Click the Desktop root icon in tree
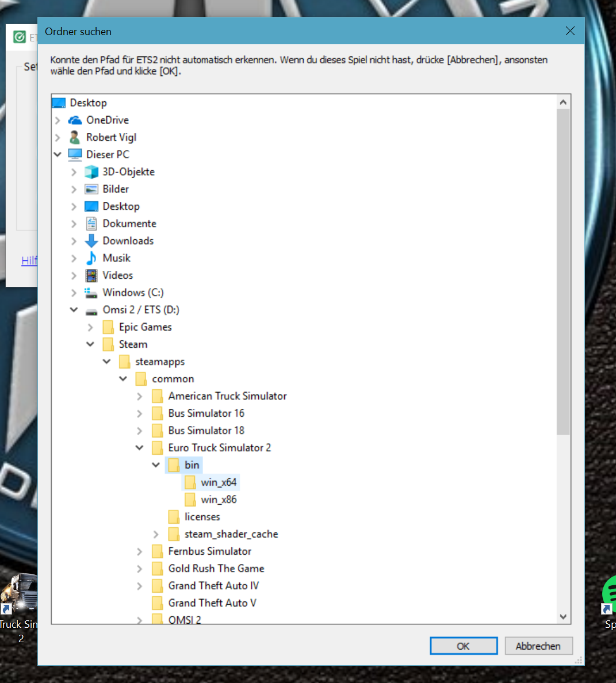The height and width of the screenshot is (683, 616). pyautogui.click(x=58, y=103)
